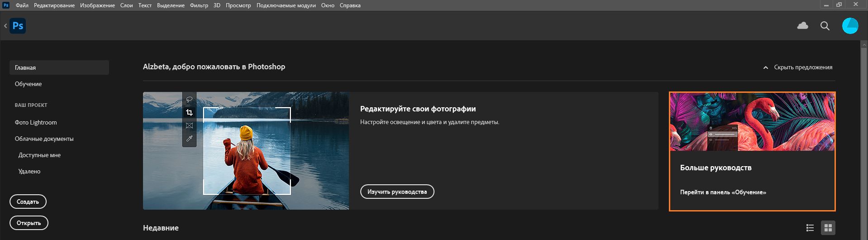Open the 3D menu
The image size is (868, 240).
pos(217,5)
